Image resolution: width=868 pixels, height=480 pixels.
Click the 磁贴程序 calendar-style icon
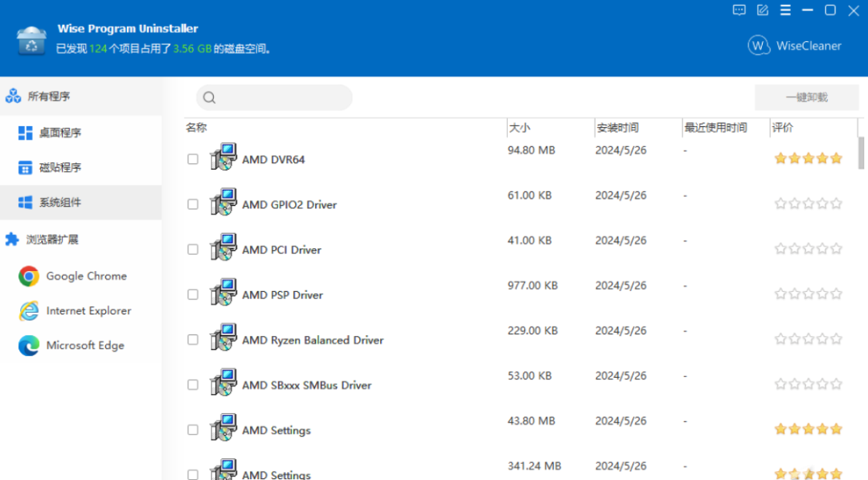[25, 167]
